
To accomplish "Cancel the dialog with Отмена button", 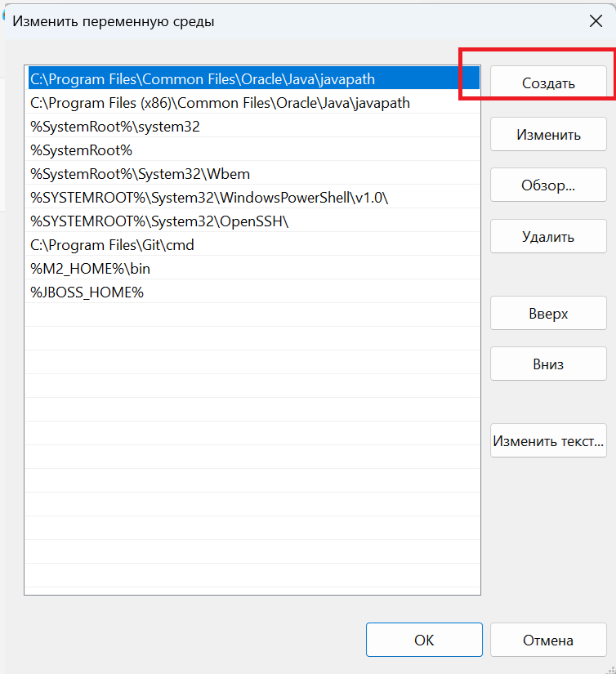I will (548, 640).
